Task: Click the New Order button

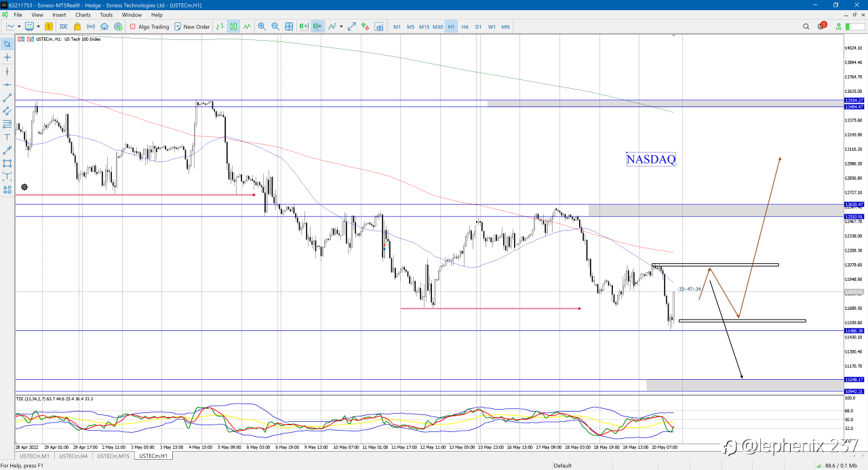Action: [192, 26]
